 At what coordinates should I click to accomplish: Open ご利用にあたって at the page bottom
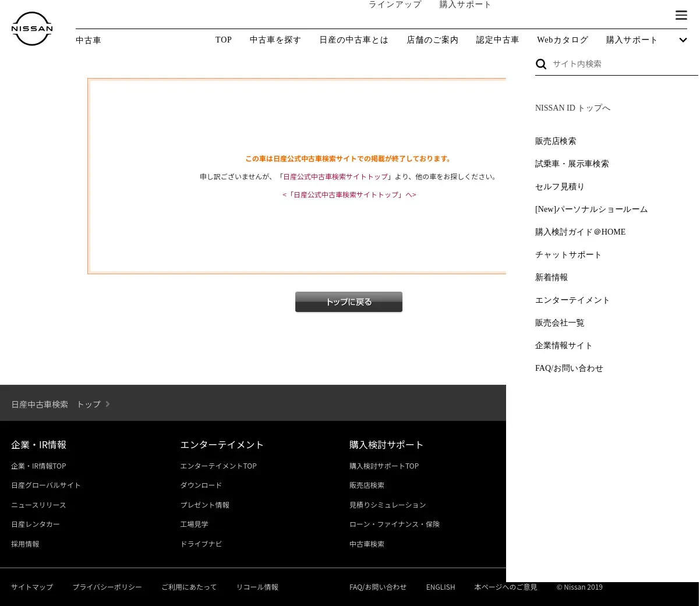point(189,587)
